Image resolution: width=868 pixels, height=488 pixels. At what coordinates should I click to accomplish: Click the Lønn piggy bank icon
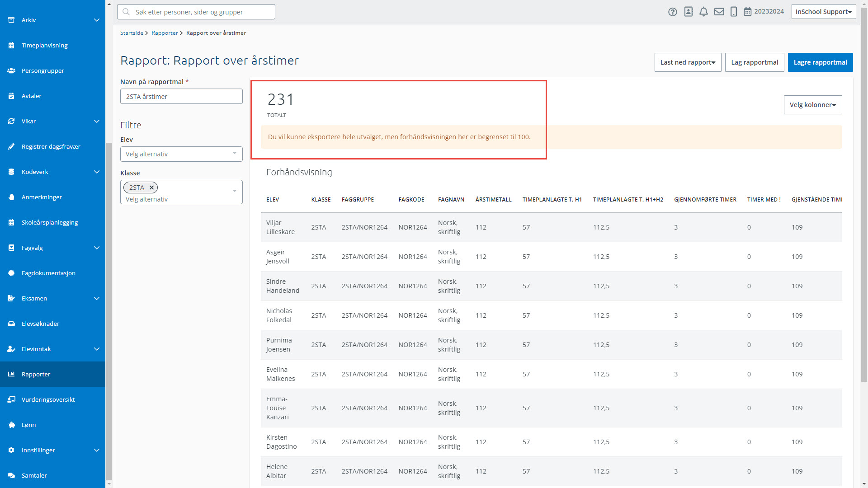pyautogui.click(x=11, y=425)
